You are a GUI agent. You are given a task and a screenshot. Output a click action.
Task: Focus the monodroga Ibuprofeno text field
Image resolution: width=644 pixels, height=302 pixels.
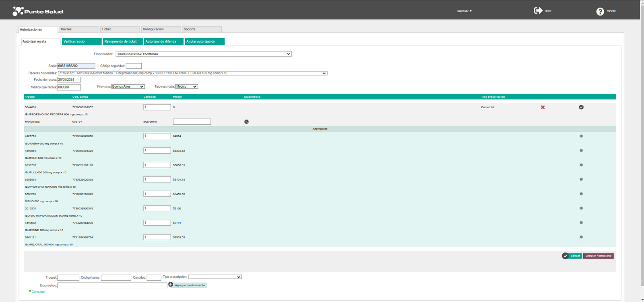tap(192, 121)
